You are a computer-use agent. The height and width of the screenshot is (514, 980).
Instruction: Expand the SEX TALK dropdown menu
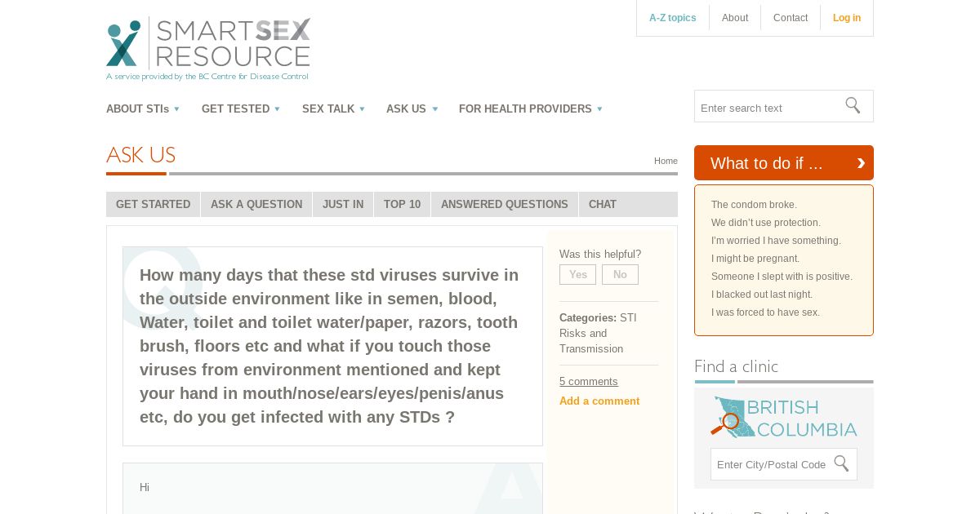334,109
